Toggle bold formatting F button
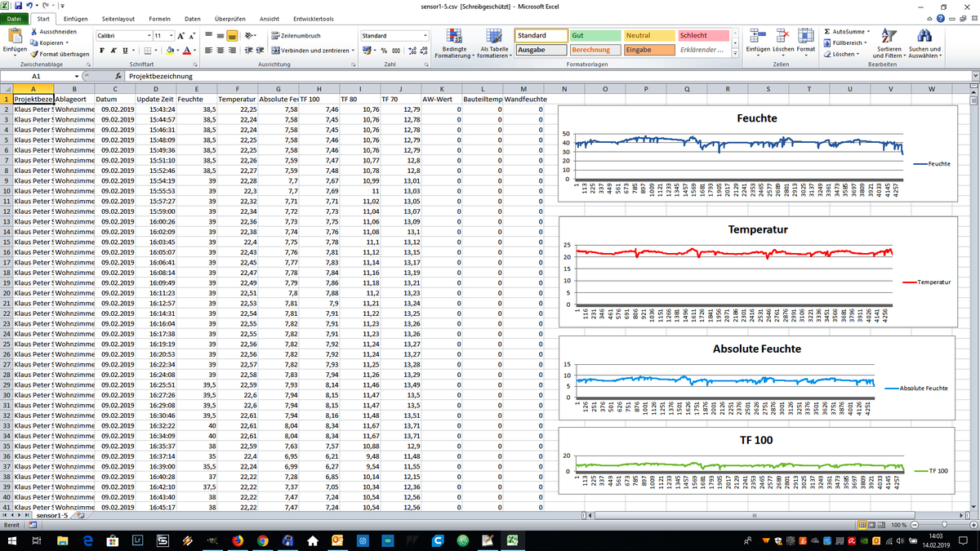Image resolution: width=980 pixels, height=551 pixels. (103, 51)
